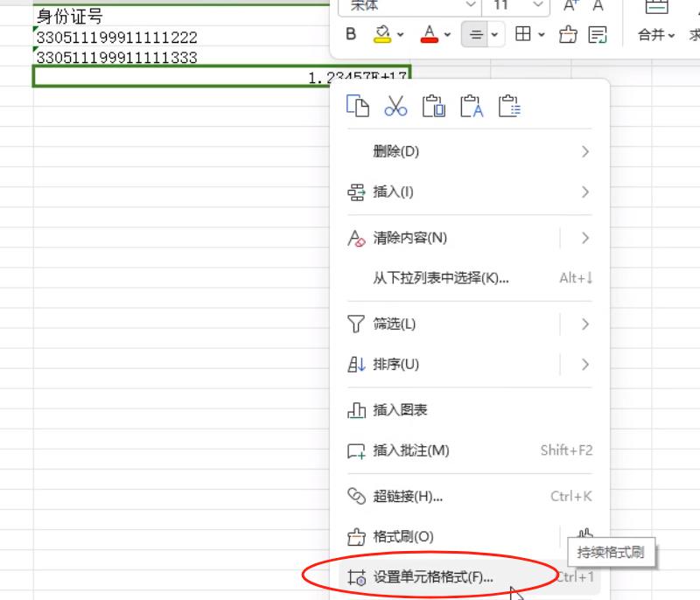The width and height of the screenshot is (700, 600).
Task: Open the font color dropdown arrow
Action: (447, 34)
